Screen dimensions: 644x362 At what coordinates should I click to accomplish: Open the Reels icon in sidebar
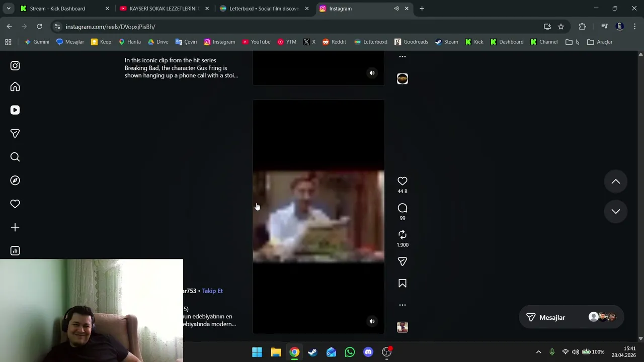click(15, 110)
